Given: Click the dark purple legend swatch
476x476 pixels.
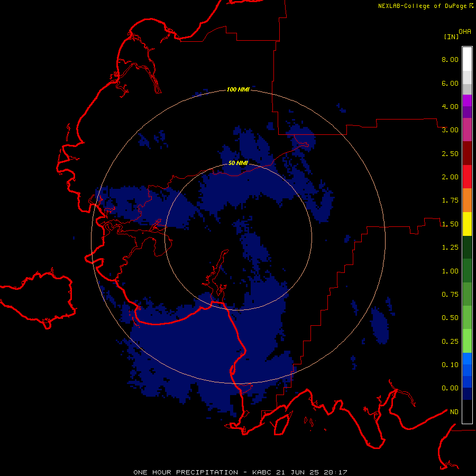Looking at the screenshot, I should click(467, 112).
